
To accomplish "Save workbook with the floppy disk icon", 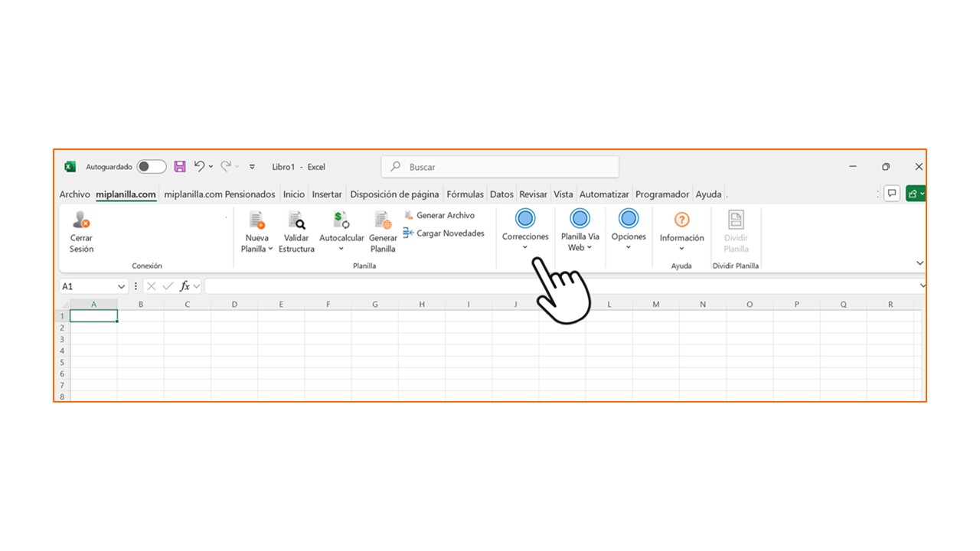I will (180, 167).
